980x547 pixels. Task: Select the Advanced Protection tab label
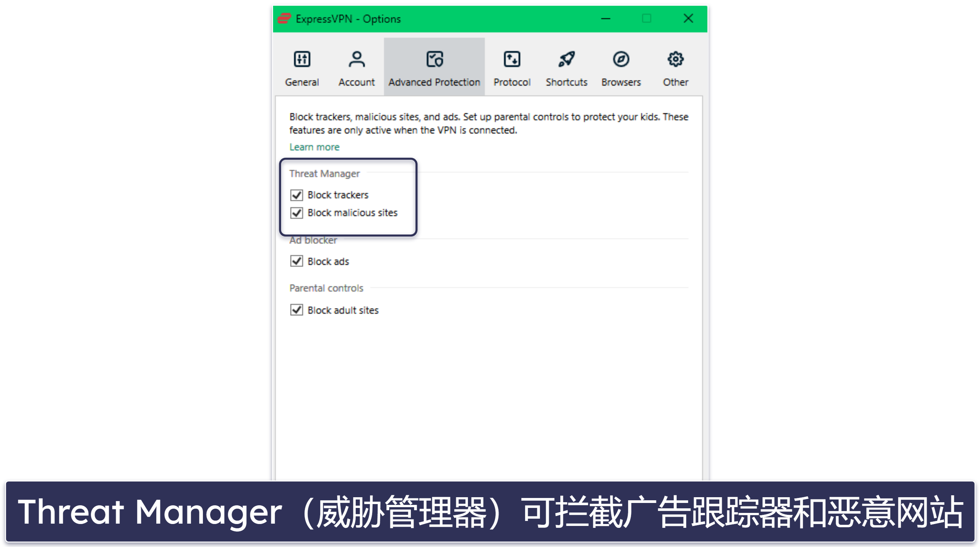(434, 82)
